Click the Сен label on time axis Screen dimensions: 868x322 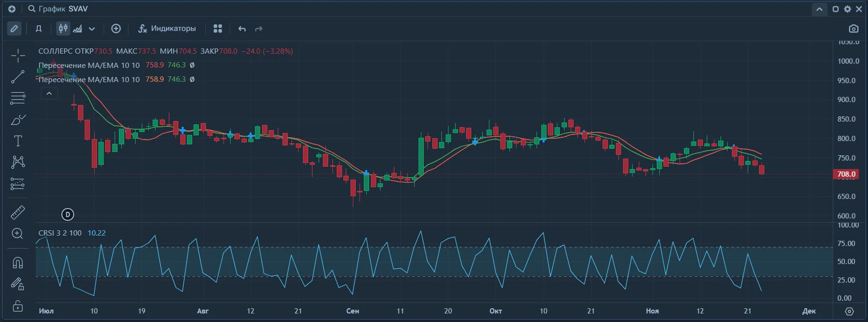[x=352, y=311]
